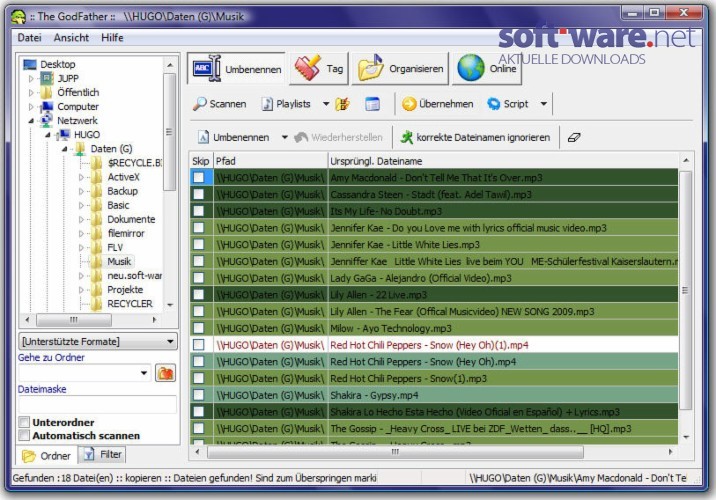Click the Scannen magnifier icon
The height and width of the screenshot is (500, 716).
[x=199, y=104]
